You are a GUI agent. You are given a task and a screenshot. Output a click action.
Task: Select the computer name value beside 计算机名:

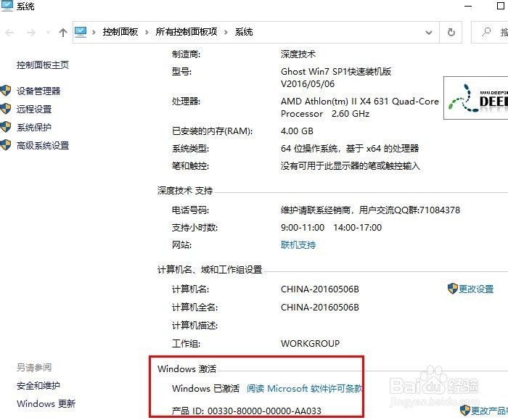[x=320, y=289]
